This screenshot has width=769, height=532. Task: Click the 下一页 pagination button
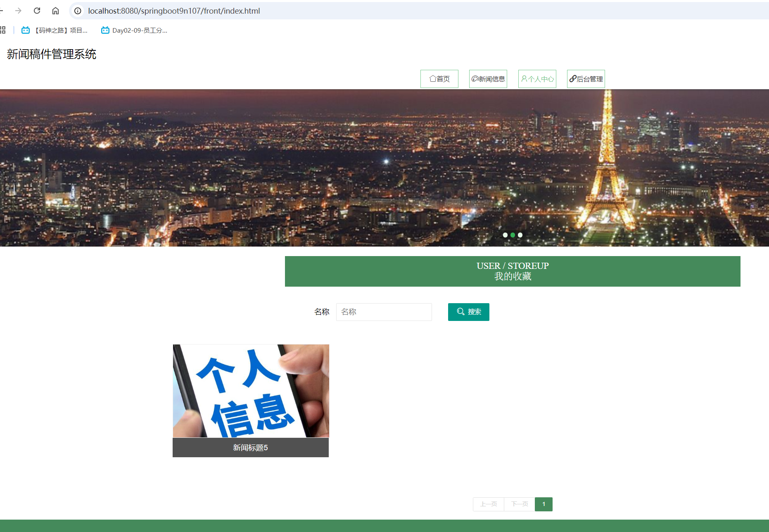[x=519, y=504]
